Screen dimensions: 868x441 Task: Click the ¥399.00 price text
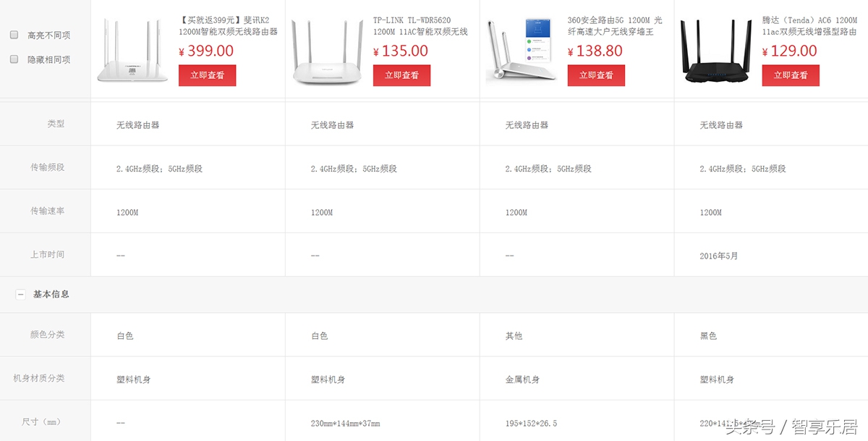tap(207, 51)
